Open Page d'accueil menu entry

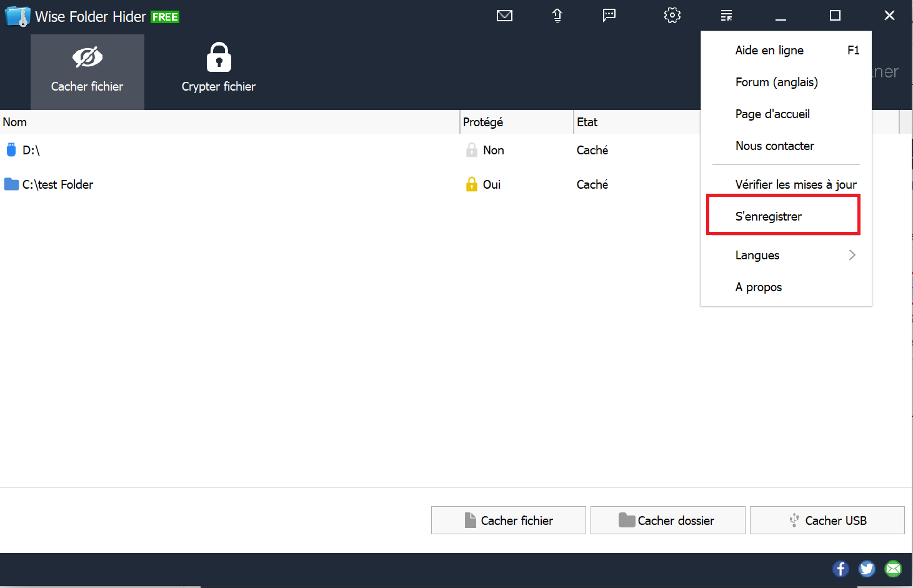click(786, 114)
